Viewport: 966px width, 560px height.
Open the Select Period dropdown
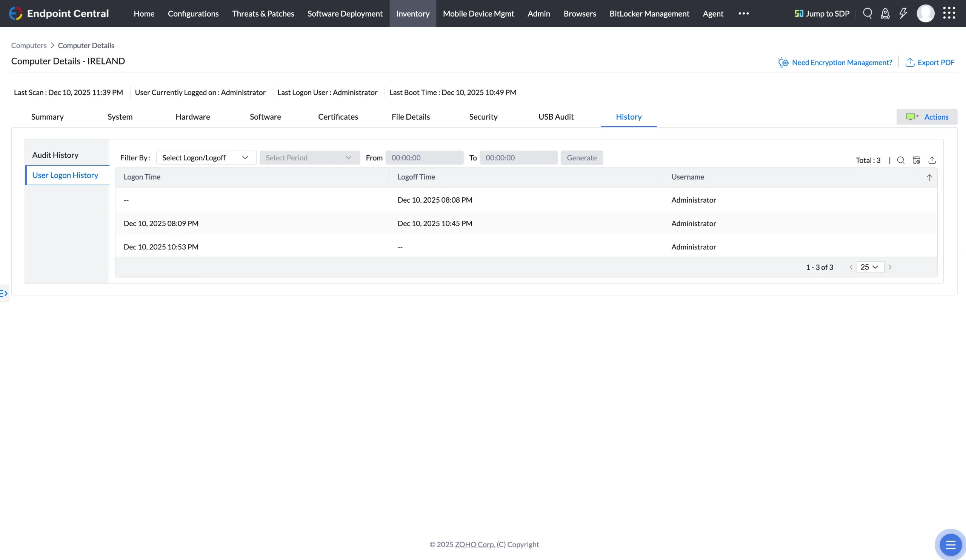tap(310, 157)
